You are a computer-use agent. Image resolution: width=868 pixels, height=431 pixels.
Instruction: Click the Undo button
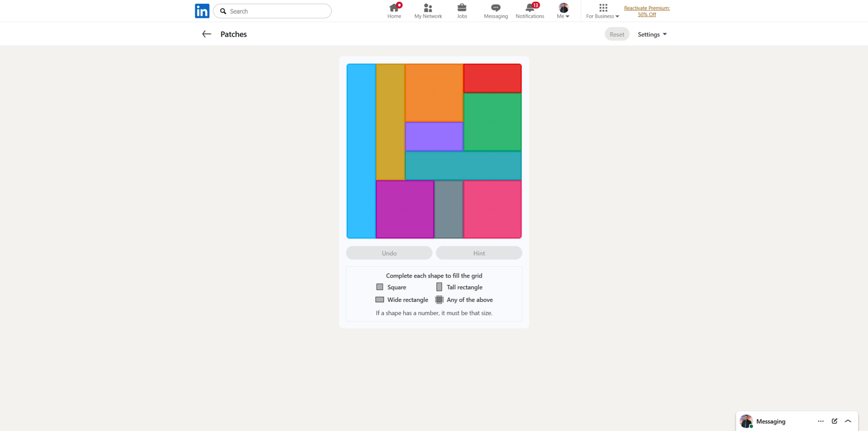(x=389, y=253)
